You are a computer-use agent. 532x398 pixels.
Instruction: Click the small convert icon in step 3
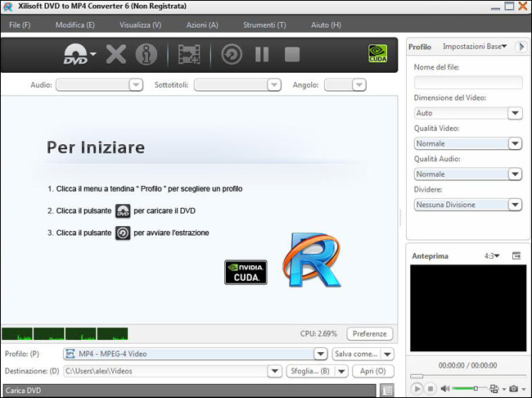[x=123, y=233]
